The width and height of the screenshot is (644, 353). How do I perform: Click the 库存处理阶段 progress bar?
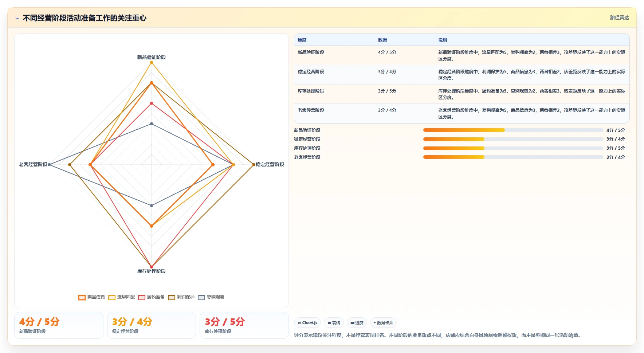click(x=513, y=148)
